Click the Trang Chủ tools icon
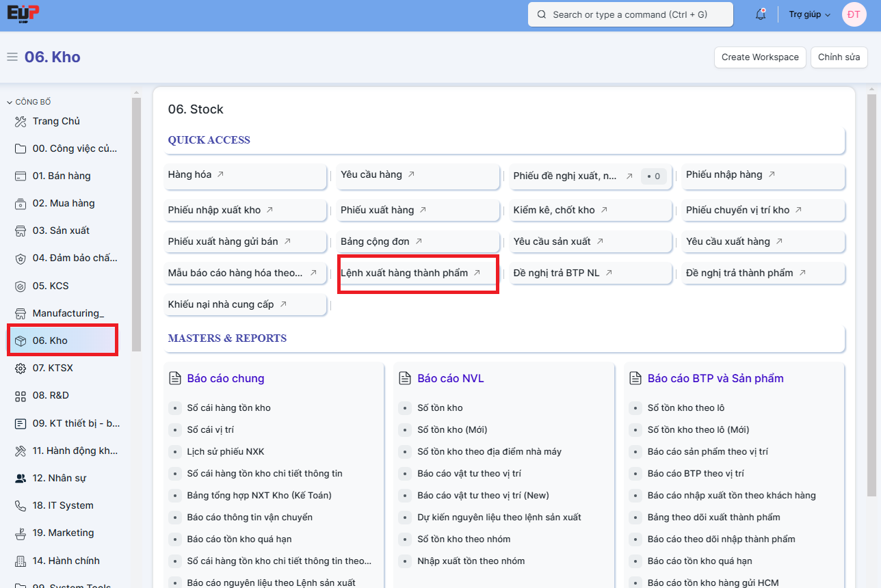This screenshot has height=588, width=881. 21,121
